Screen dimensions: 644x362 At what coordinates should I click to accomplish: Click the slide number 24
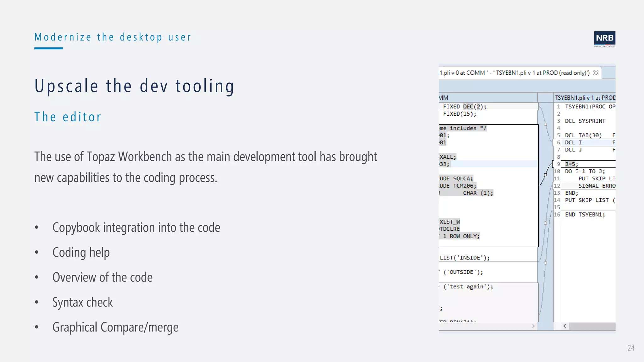pyautogui.click(x=631, y=348)
